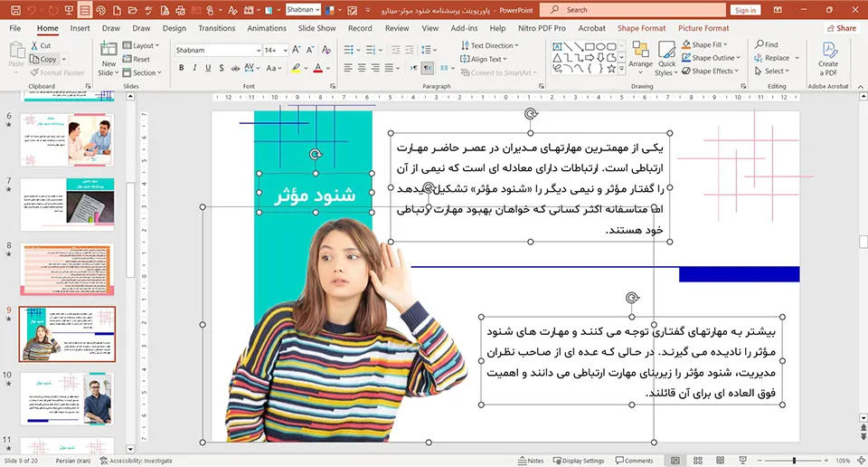Click the red font color swatch

(317, 68)
